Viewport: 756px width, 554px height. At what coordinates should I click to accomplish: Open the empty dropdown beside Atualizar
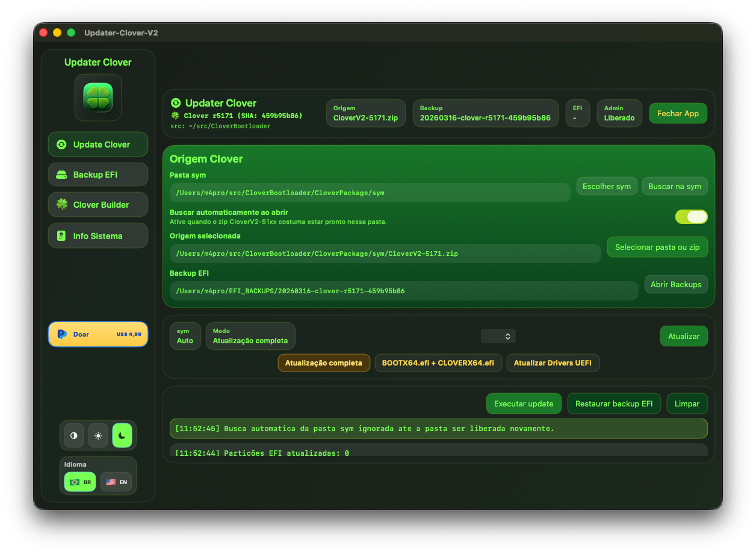tap(498, 336)
